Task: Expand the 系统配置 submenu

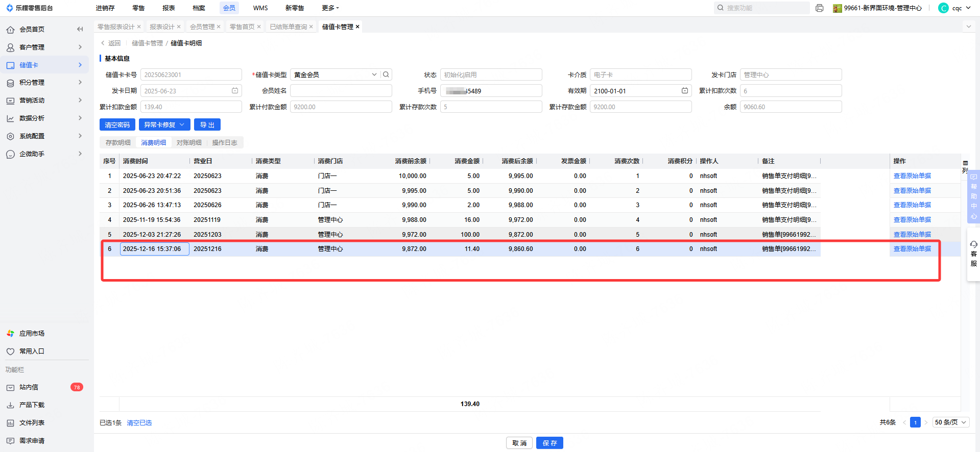Action: (x=80, y=136)
